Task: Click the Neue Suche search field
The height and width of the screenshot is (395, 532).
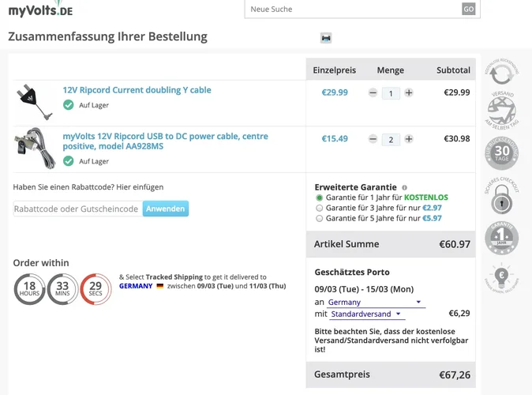Action: [x=353, y=9]
